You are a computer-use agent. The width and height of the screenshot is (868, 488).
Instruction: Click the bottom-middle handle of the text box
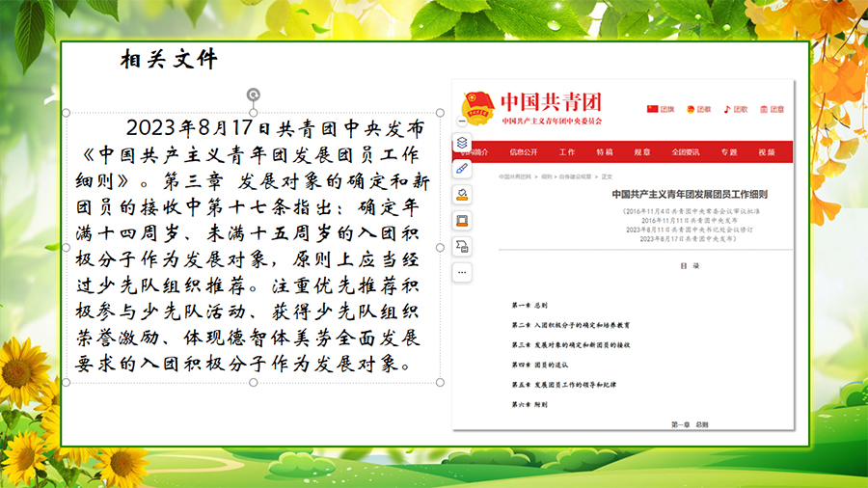(x=253, y=382)
